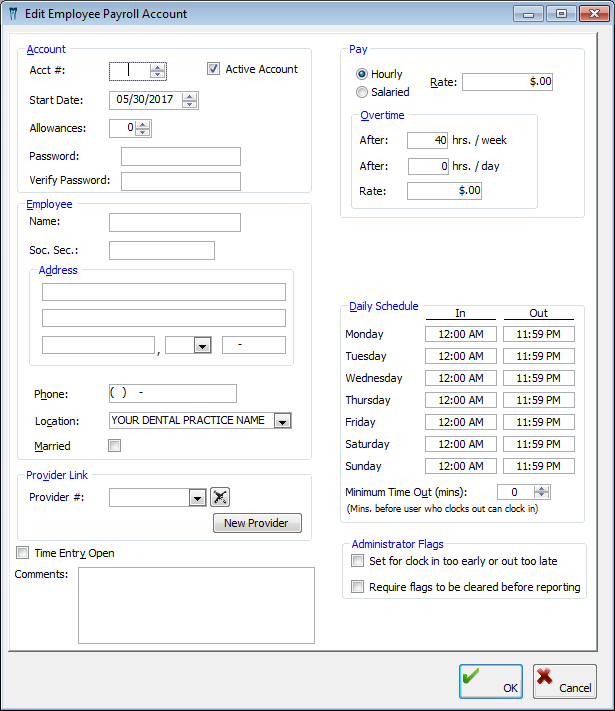Viewport: 615px width, 711px height.
Task: Close the window with the red X
Action: click(595, 14)
